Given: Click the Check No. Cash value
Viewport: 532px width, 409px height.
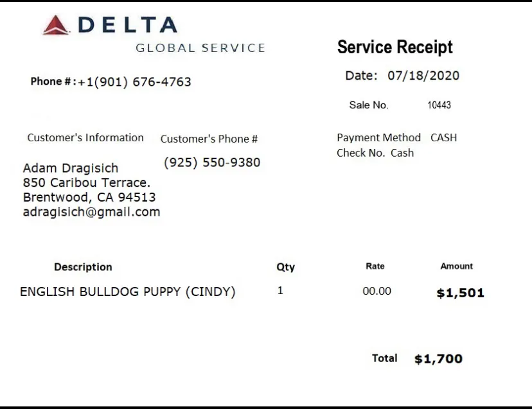Looking at the screenshot, I should click(402, 153).
